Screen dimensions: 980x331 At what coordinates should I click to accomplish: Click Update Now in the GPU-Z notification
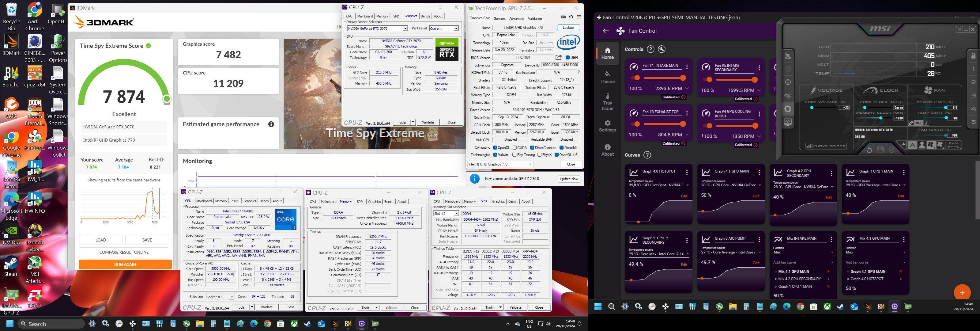click(569, 179)
